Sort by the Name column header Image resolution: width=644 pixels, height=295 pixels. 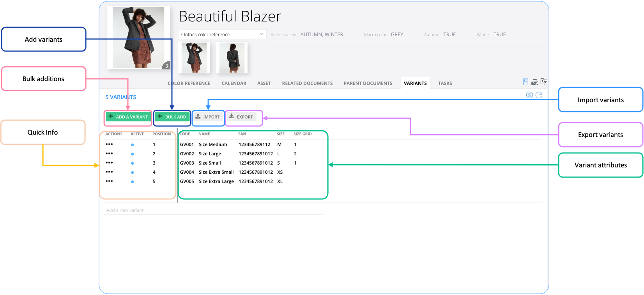[x=204, y=134]
